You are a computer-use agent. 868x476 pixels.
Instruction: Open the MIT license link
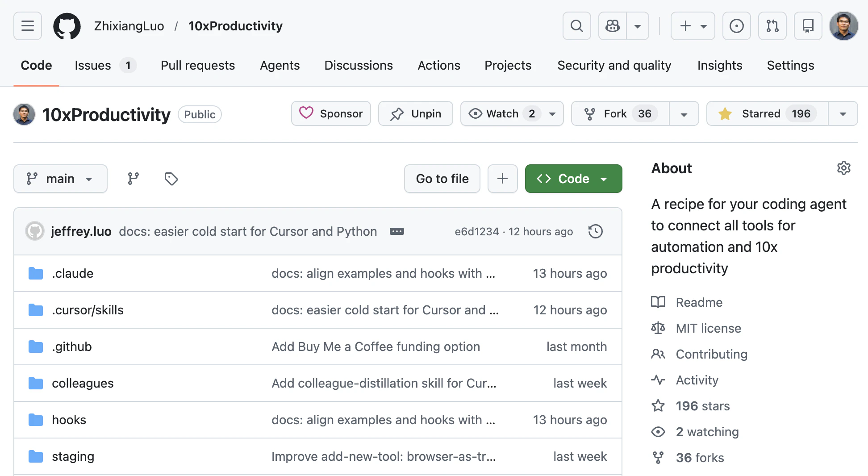coord(708,328)
